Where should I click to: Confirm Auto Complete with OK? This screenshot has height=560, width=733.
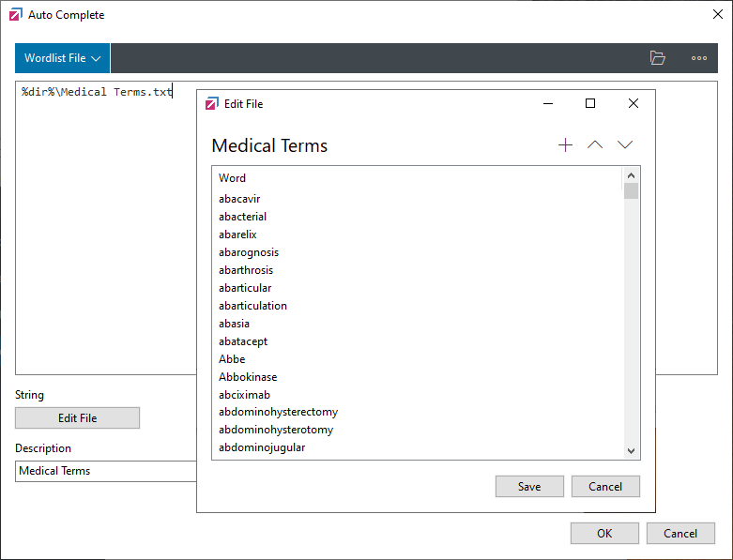click(604, 533)
